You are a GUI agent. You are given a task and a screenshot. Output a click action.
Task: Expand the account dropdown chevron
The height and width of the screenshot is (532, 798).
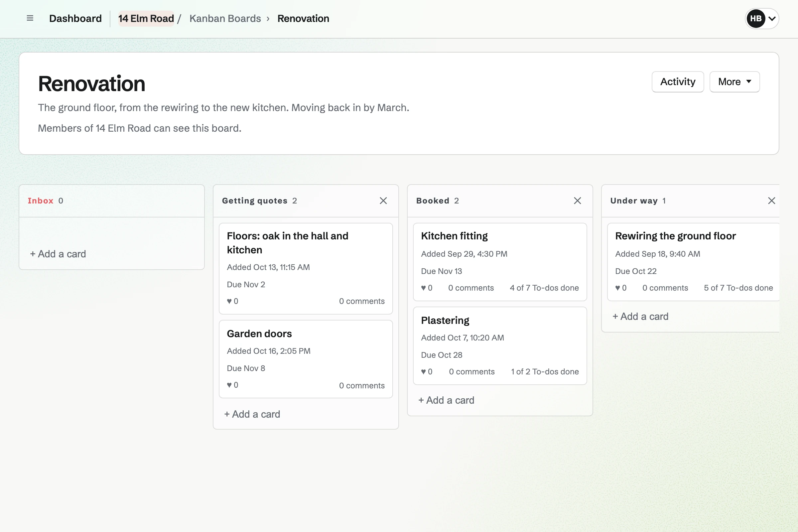pos(772,19)
